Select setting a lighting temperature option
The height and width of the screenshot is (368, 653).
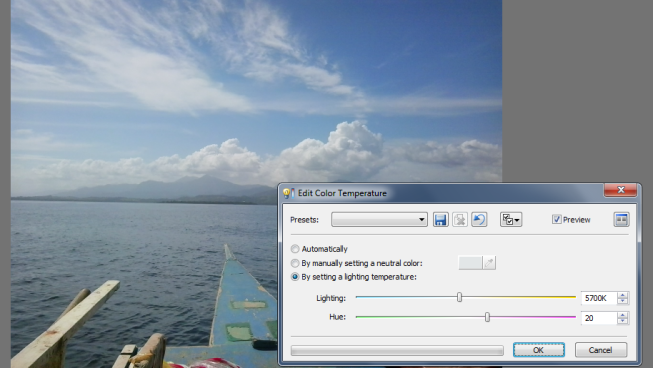(295, 277)
